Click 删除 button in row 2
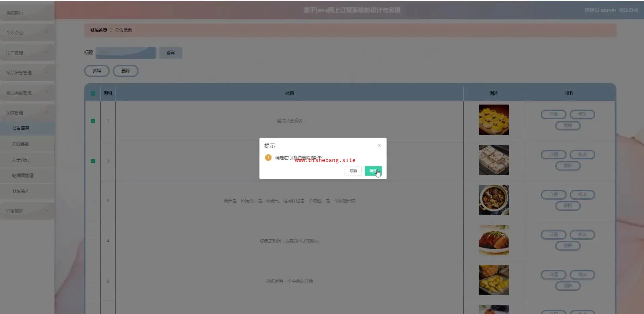644x314 pixels. 568,166
